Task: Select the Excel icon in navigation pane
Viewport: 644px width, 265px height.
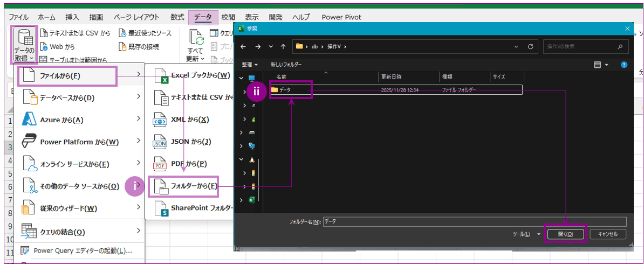Action: pos(252,200)
